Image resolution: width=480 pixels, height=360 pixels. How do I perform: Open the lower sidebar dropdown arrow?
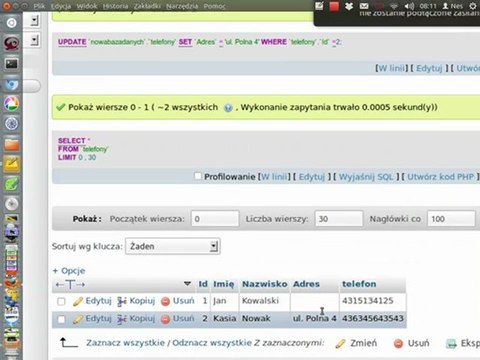(34, 40)
